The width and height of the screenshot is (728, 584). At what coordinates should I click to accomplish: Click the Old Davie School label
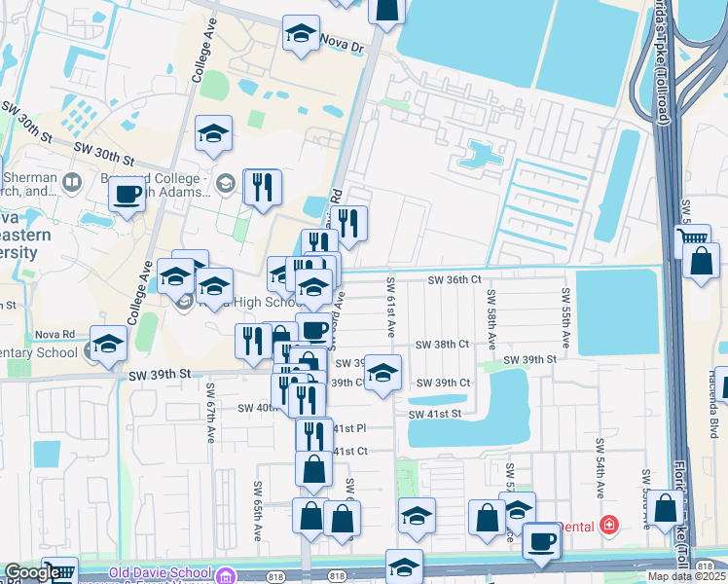pyautogui.click(x=160, y=572)
